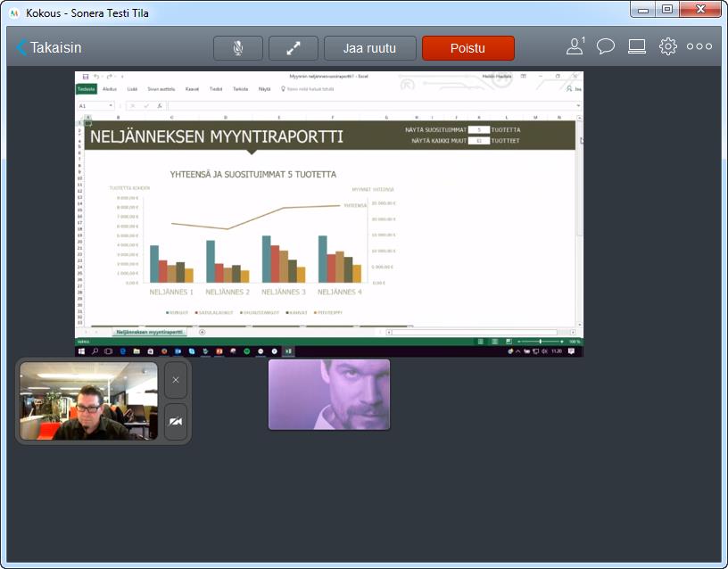Go back with the Takaisin arrow
This screenshot has width=728, height=569.
coord(49,47)
